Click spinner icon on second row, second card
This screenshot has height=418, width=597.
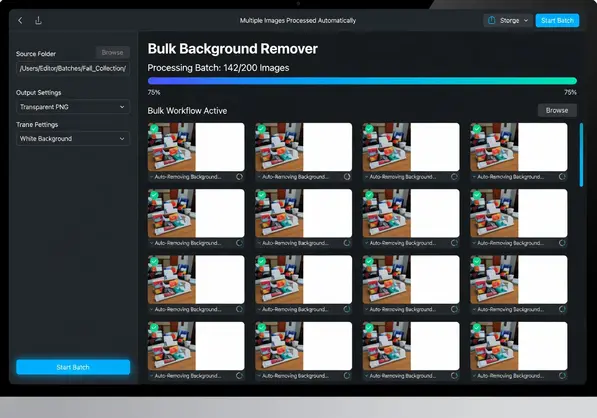tap(347, 243)
